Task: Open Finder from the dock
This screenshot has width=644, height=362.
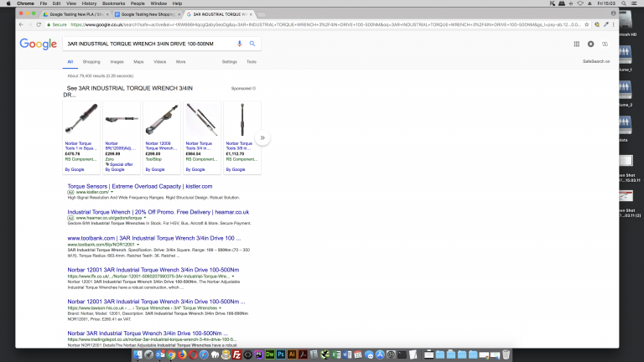Action: coord(138,354)
